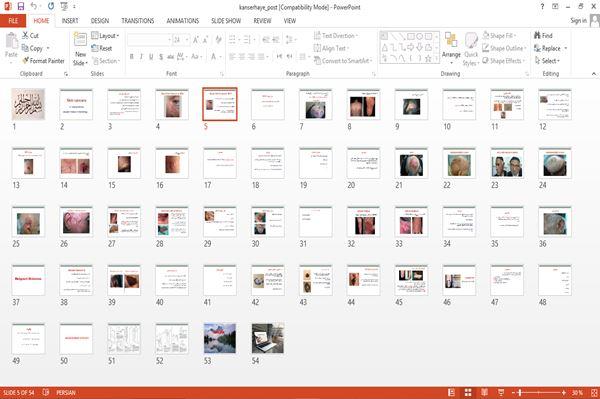This screenshot has width=600, height=399.
Task: Switch to Slide Sorter view in status bar
Action: [468, 392]
